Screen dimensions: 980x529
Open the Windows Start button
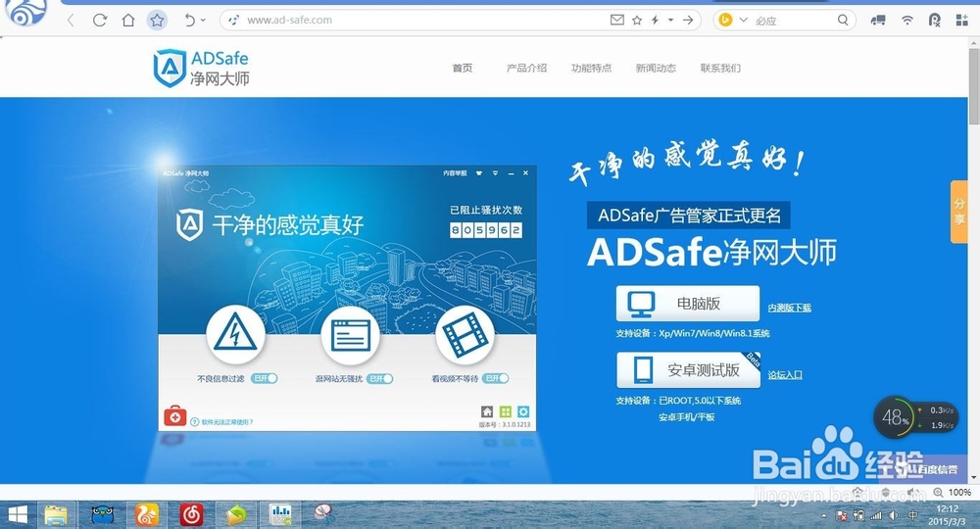click(18, 515)
